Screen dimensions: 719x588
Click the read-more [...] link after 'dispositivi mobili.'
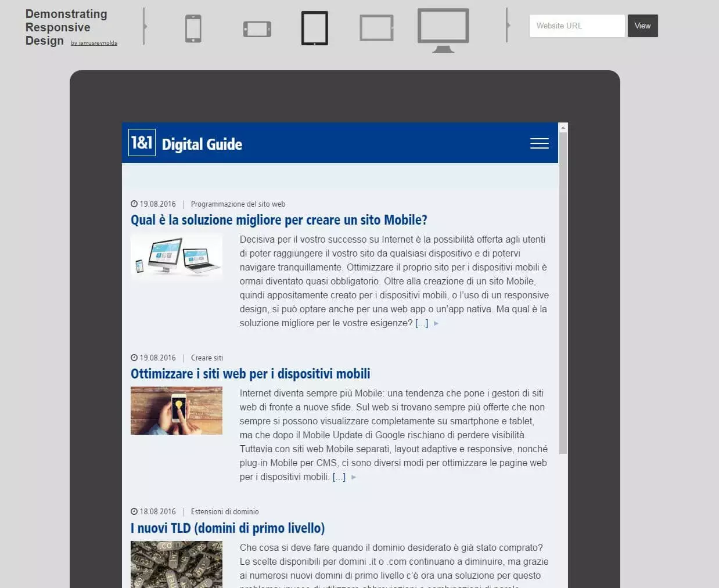pyautogui.click(x=339, y=477)
